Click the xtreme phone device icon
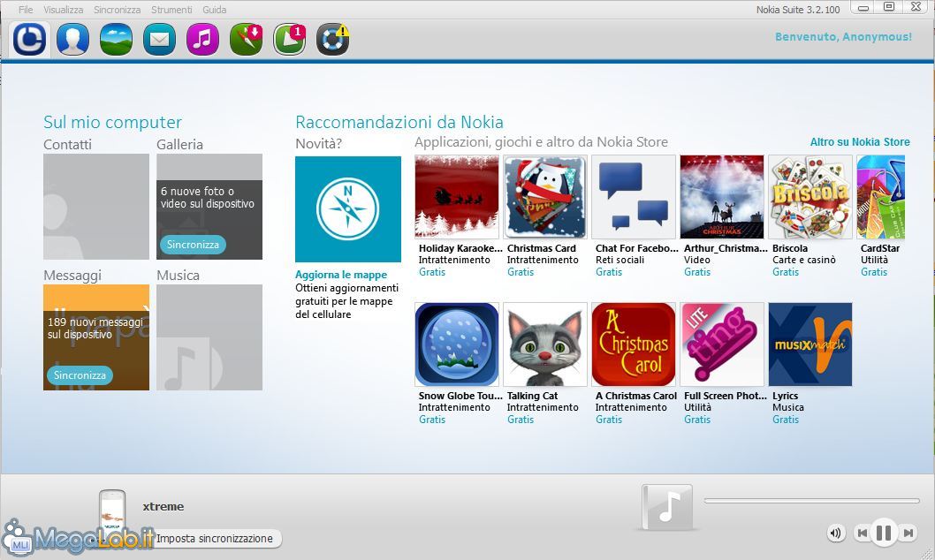The image size is (935, 560). 112,514
